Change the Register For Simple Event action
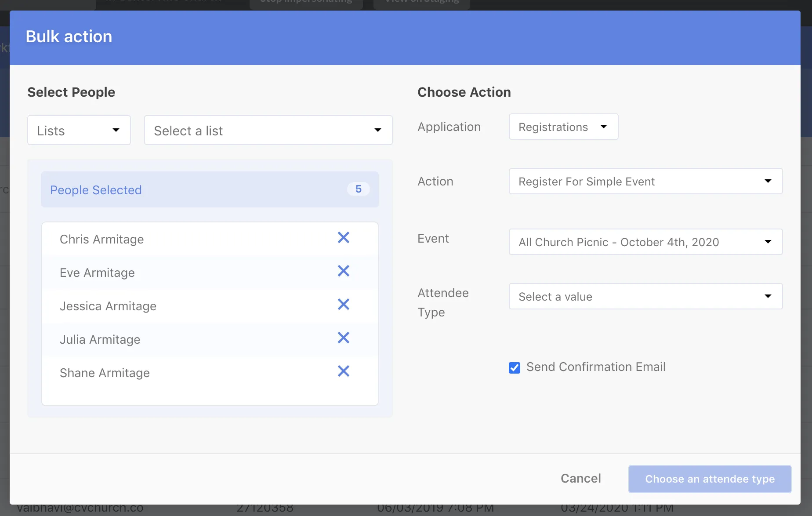Screen dimensions: 812x516 [645, 182]
